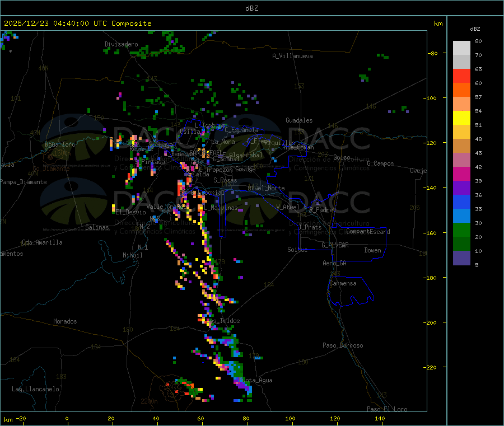The width and height of the screenshot is (504, 426).
Task: Click the Bowen map label
Action: click(x=372, y=250)
